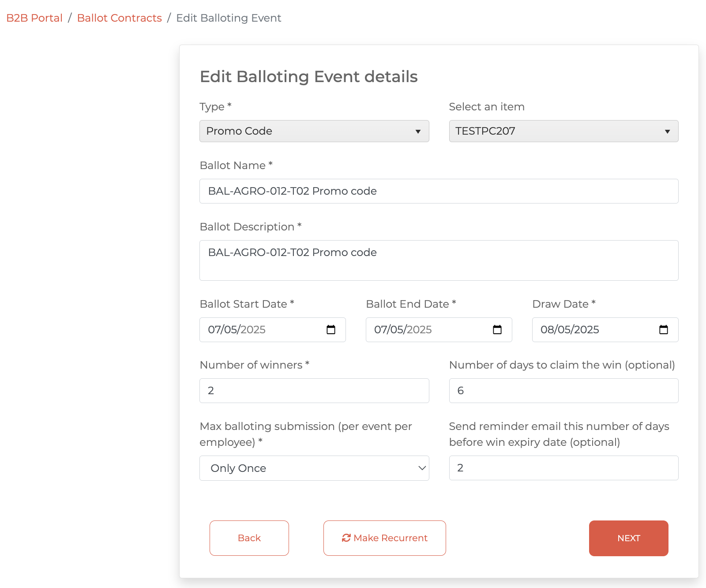Select the Number of winners field
Viewport: 706px width, 588px height.
(314, 391)
